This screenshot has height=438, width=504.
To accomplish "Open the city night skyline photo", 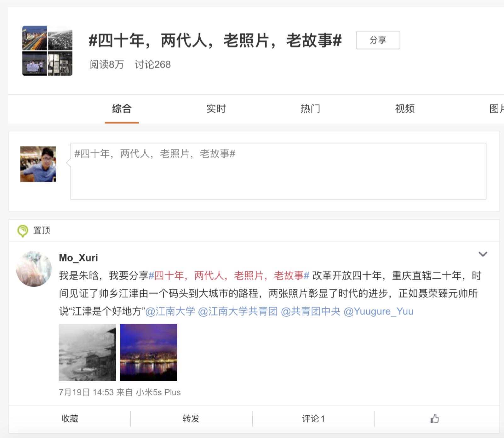I will [148, 352].
